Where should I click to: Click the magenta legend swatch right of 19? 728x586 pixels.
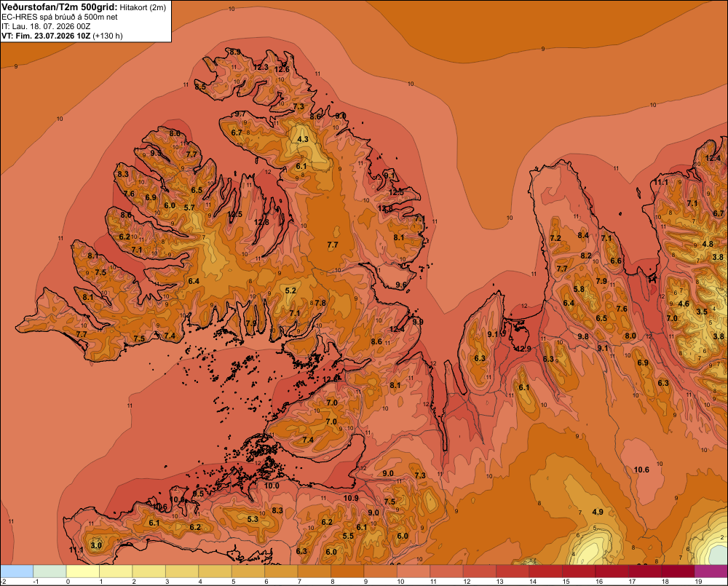coord(711,571)
